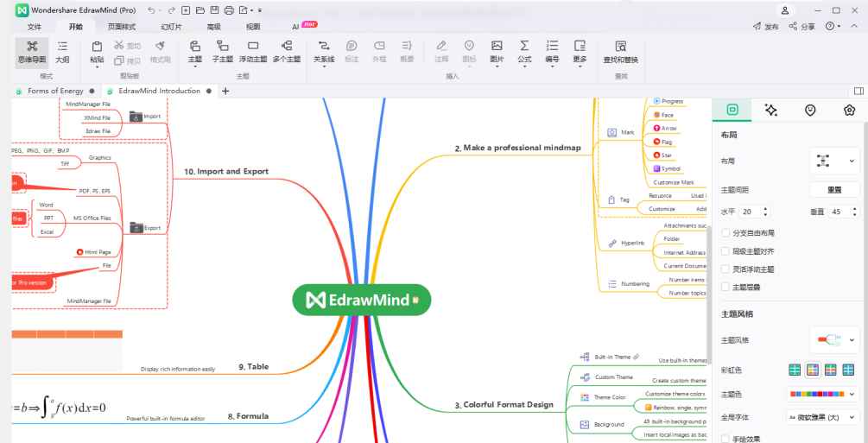The image size is (868, 443).
Task: Open 查找和替换 find and replace
Action: (620, 51)
